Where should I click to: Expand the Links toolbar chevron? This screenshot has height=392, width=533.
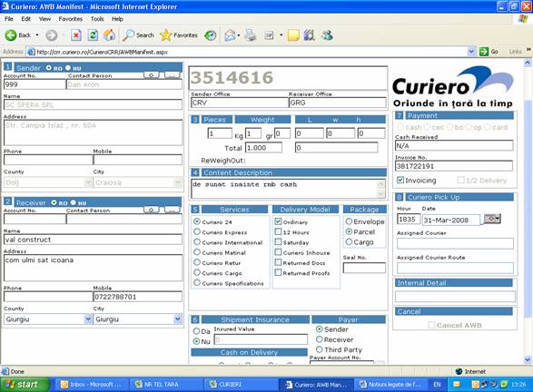(528, 50)
